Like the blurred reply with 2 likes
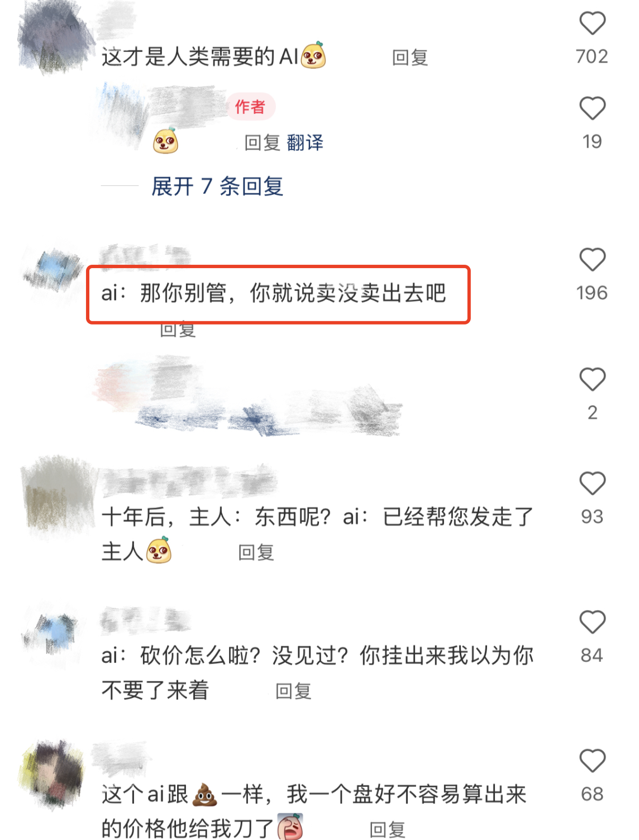639x840 pixels. pos(592,380)
